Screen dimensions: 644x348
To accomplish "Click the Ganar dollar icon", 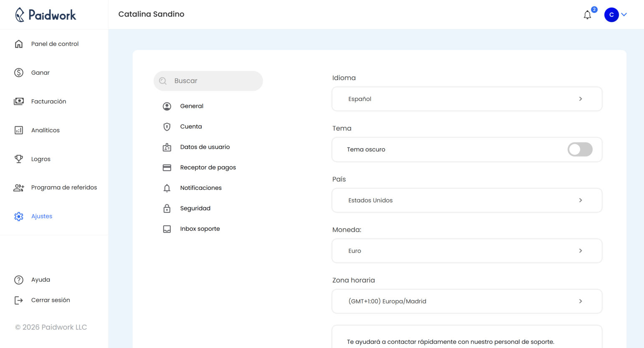I will 19,72.
